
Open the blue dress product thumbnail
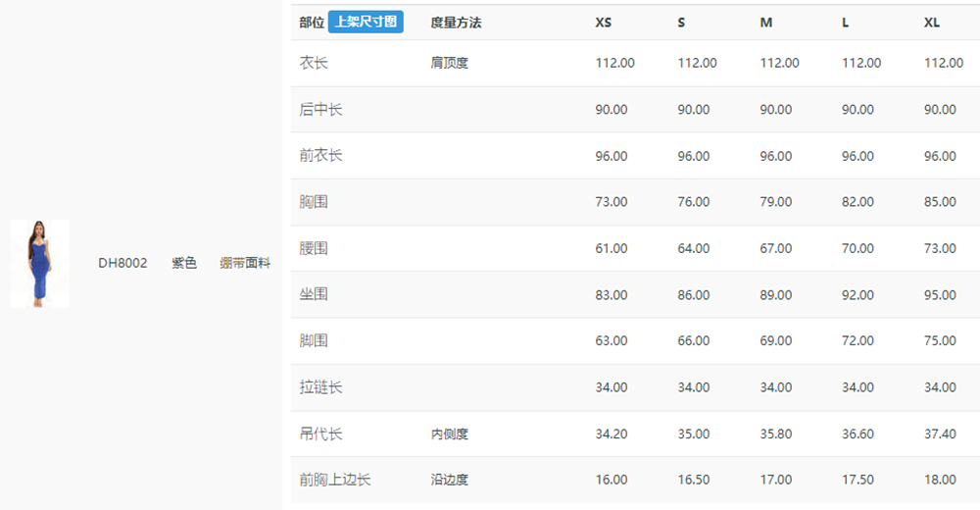39,264
